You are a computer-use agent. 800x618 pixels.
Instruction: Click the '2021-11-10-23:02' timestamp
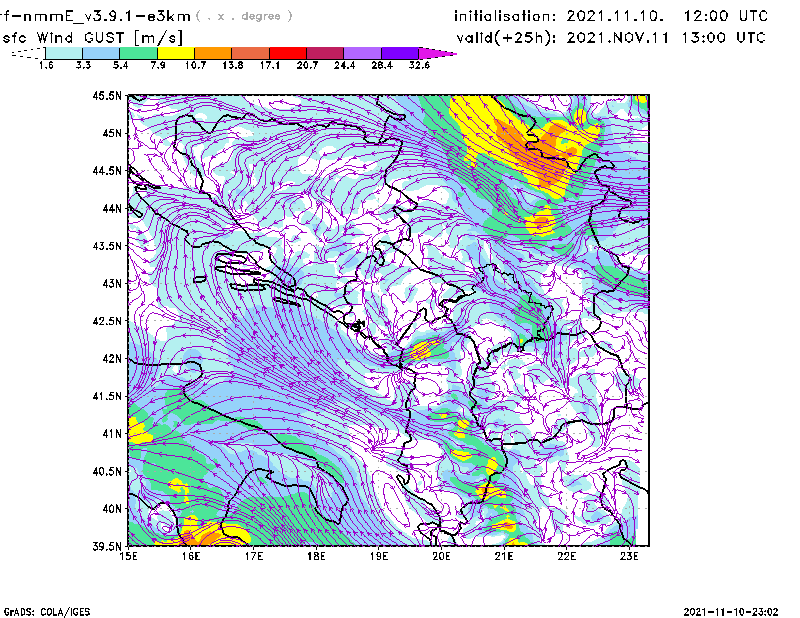pyautogui.click(x=731, y=612)
